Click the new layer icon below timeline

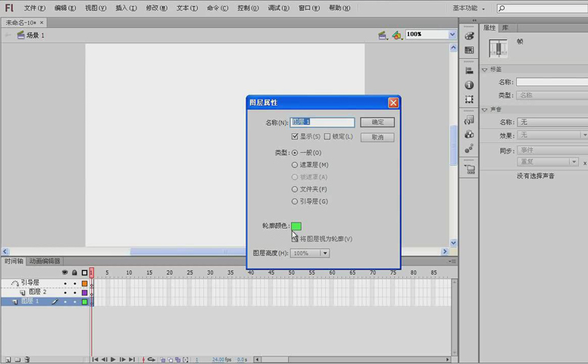click(x=7, y=359)
